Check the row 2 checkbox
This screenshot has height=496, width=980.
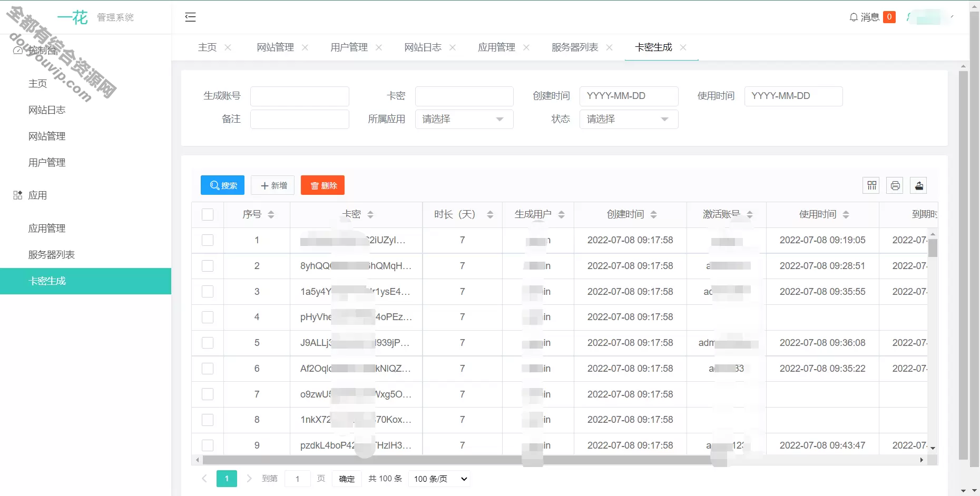point(208,266)
